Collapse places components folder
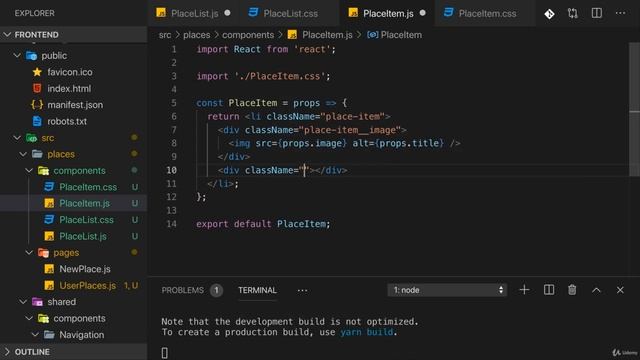 29,171
